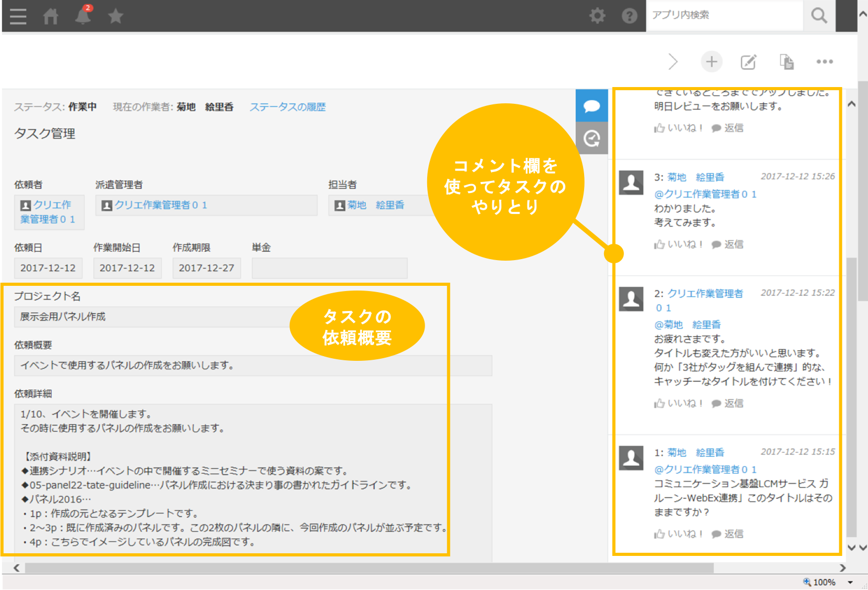The image size is (868, 590).
Task: Open the hamburger app menu
Action: pyautogui.click(x=17, y=15)
